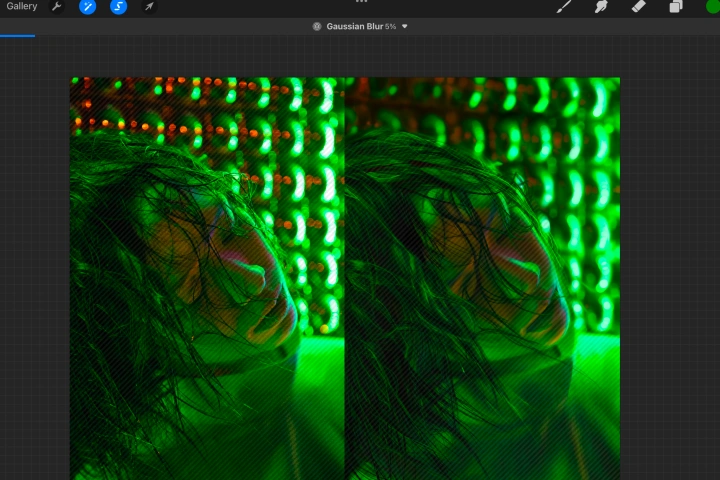Click the blue blur amount bar

click(x=17, y=35)
